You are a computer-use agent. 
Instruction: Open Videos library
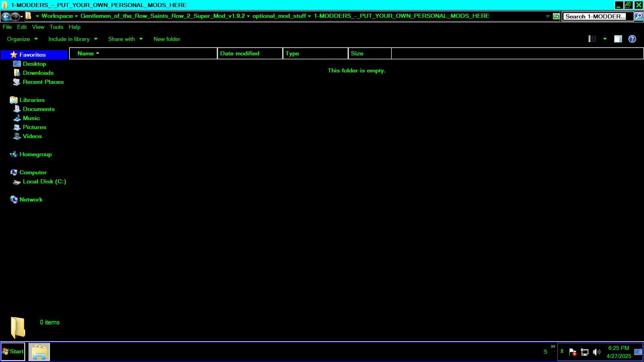(32, 136)
